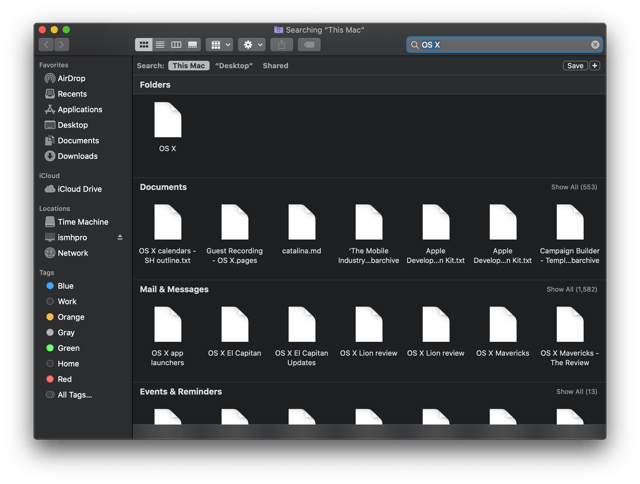640x484 pixels.
Task: Clear the search field text
Action: click(x=595, y=44)
